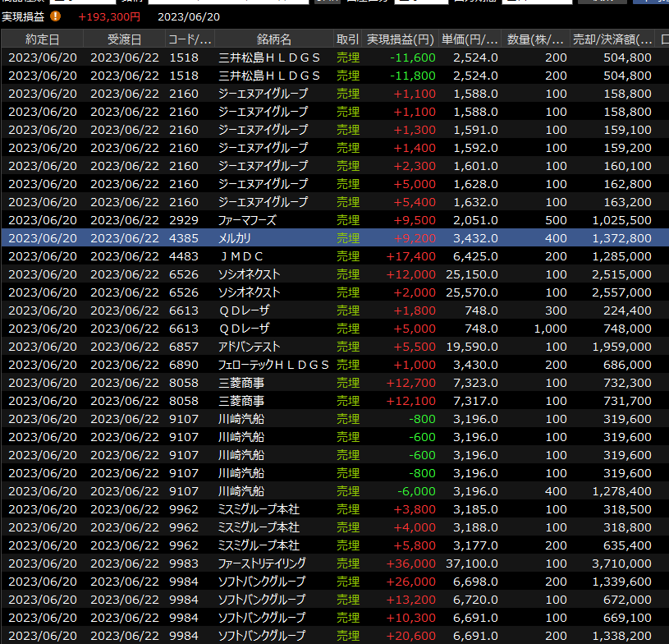Click the コード column header
Viewport: 669px width, 644px height.
coord(190,39)
